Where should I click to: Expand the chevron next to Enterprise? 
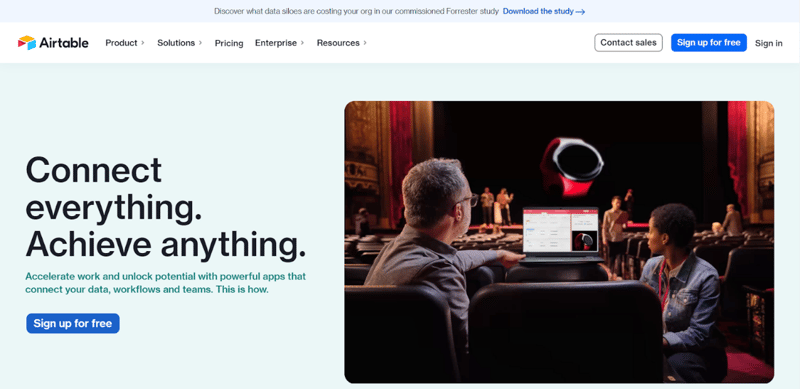tap(303, 43)
